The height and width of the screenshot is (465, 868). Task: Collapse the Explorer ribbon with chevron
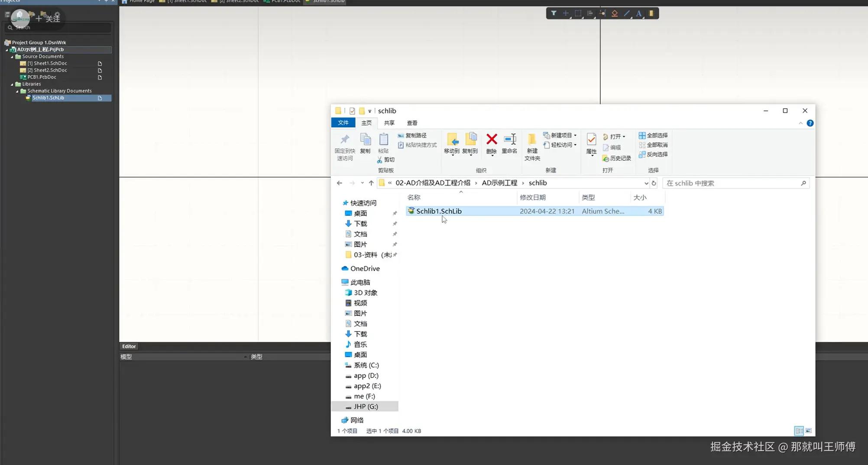800,123
